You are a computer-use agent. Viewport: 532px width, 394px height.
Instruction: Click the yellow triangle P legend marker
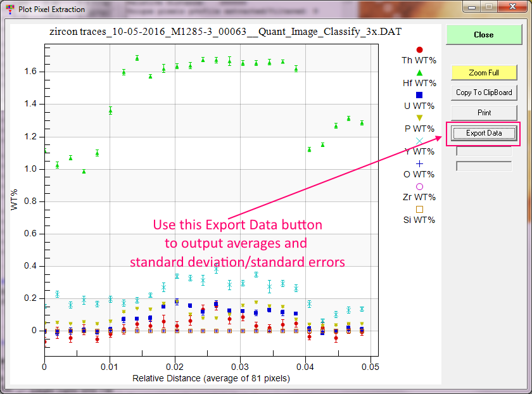[419, 118]
